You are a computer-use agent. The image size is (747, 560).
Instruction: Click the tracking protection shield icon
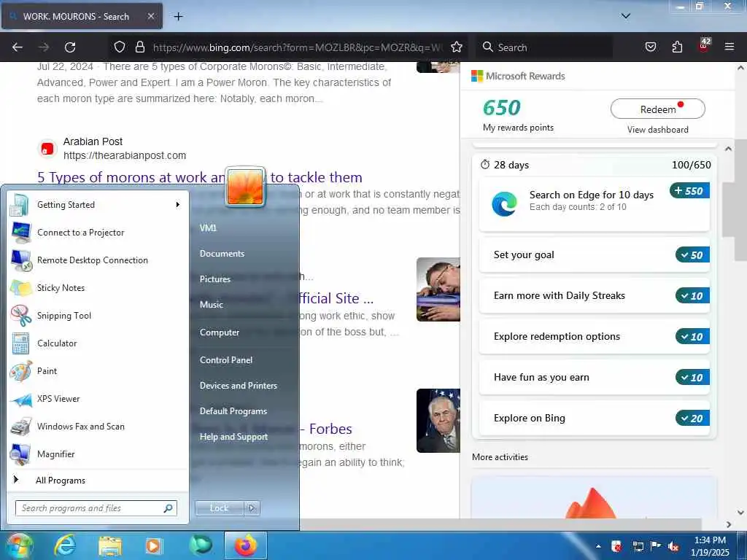(120, 47)
